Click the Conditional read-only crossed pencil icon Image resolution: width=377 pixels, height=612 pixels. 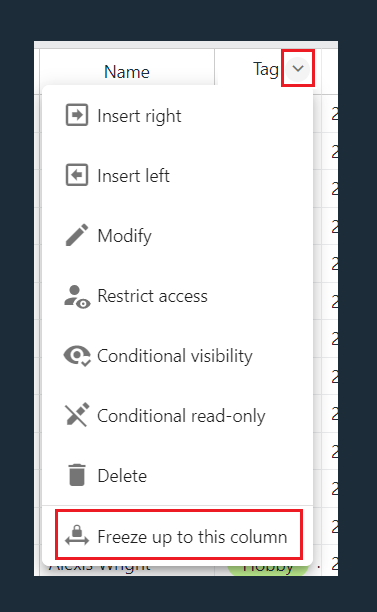pyautogui.click(x=77, y=415)
